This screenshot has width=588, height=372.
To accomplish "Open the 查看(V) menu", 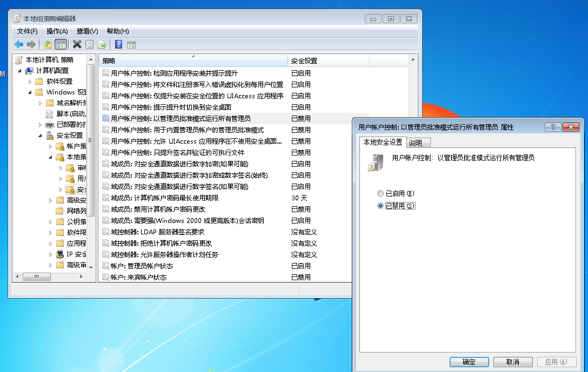I will pyautogui.click(x=87, y=31).
